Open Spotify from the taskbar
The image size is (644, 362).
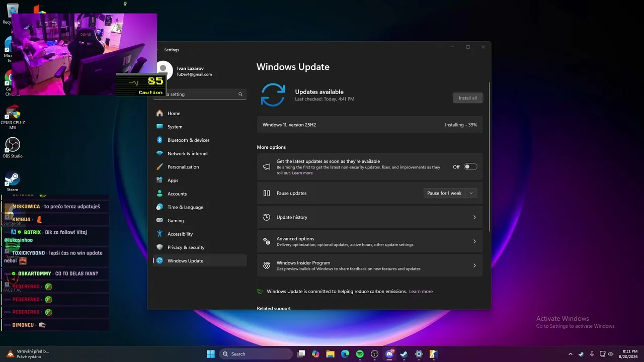(x=360, y=354)
